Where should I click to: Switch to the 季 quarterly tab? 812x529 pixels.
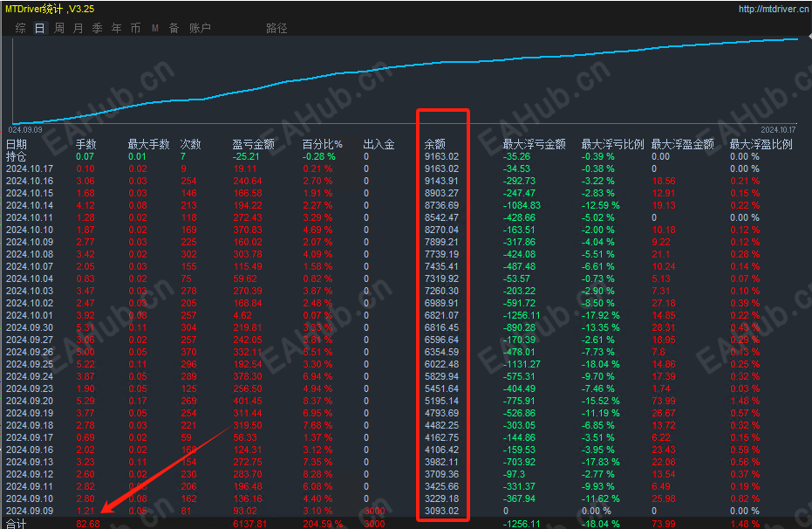[x=98, y=28]
